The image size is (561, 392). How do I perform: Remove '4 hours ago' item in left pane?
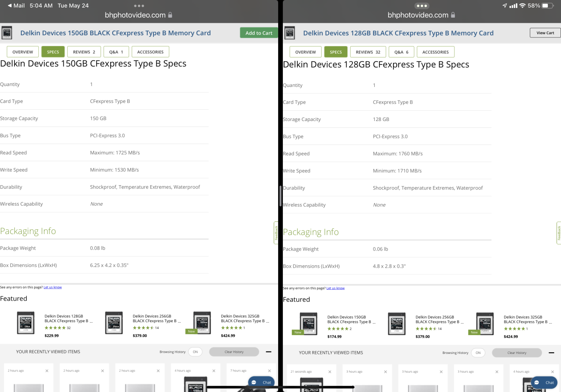pyautogui.click(x=214, y=371)
